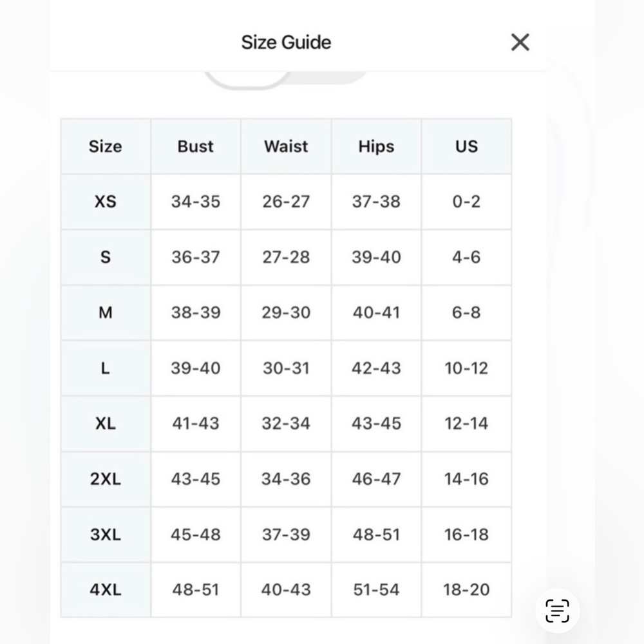Select the 4XL size row label
The width and height of the screenshot is (644, 644).
click(x=106, y=590)
